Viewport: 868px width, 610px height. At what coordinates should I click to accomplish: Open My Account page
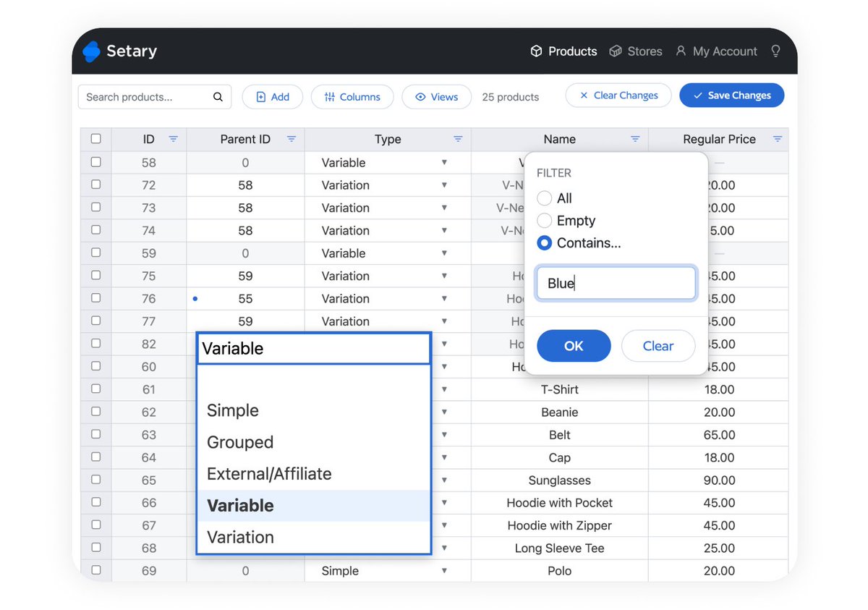click(716, 51)
